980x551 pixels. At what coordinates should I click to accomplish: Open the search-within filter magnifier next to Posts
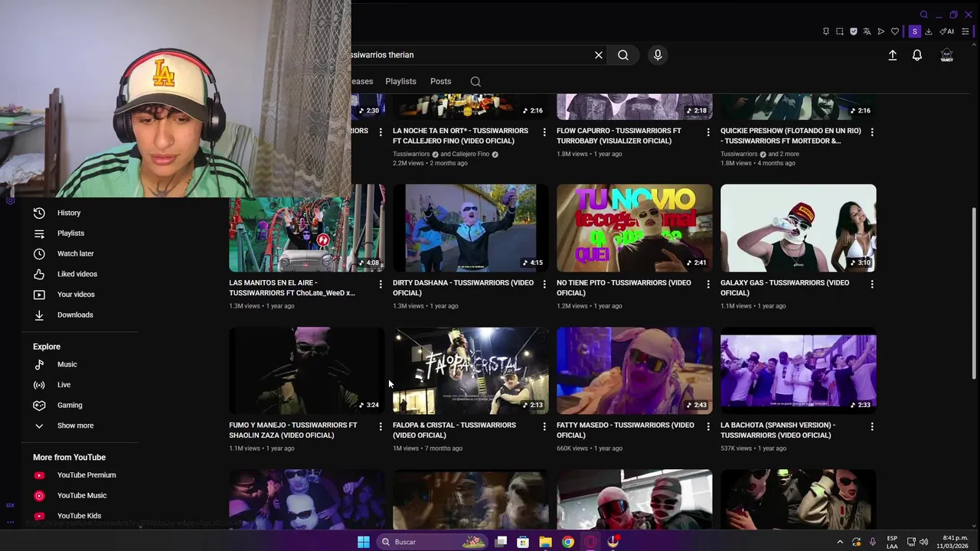point(475,81)
